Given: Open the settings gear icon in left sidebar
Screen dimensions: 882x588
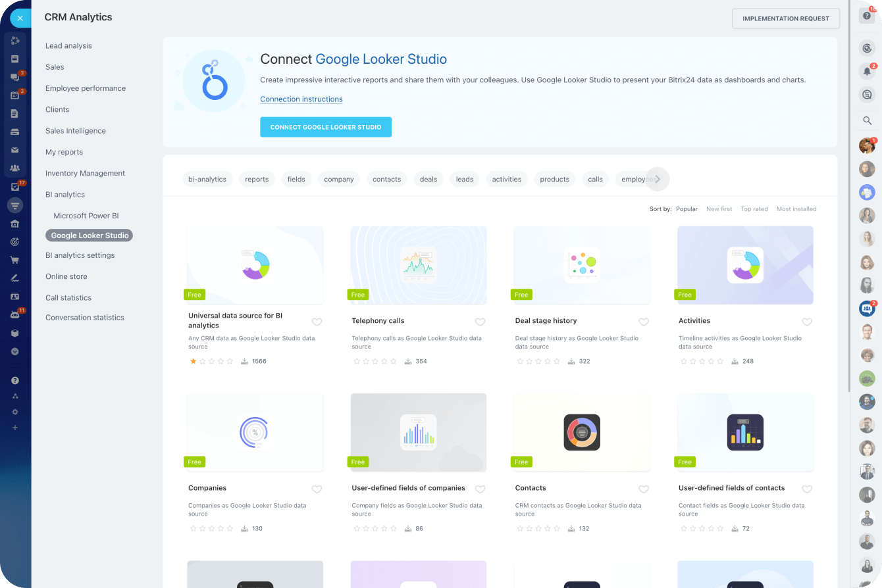Looking at the screenshot, I should pos(14,412).
